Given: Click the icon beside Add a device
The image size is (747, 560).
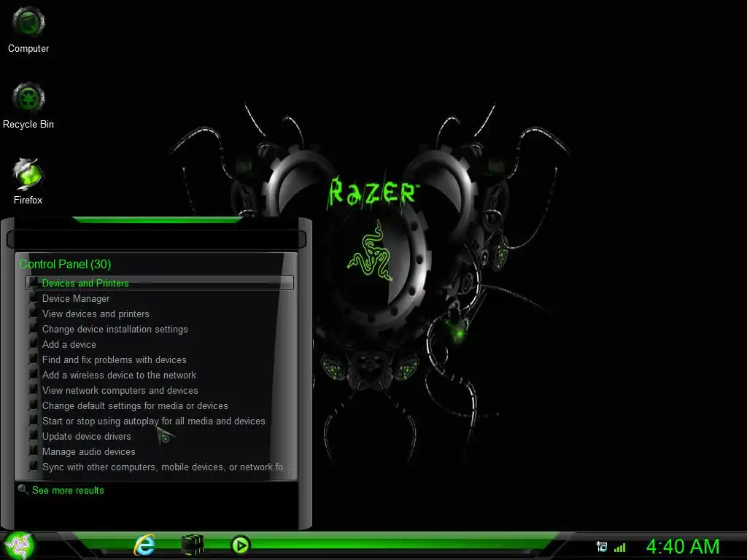Looking at the screenshot, I should [x=34, y=344].
